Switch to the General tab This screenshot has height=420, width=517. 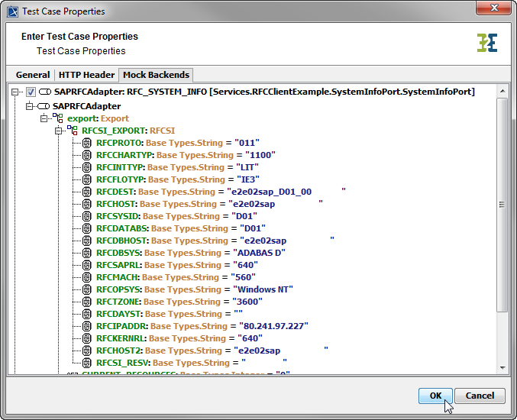pos(33,75)
